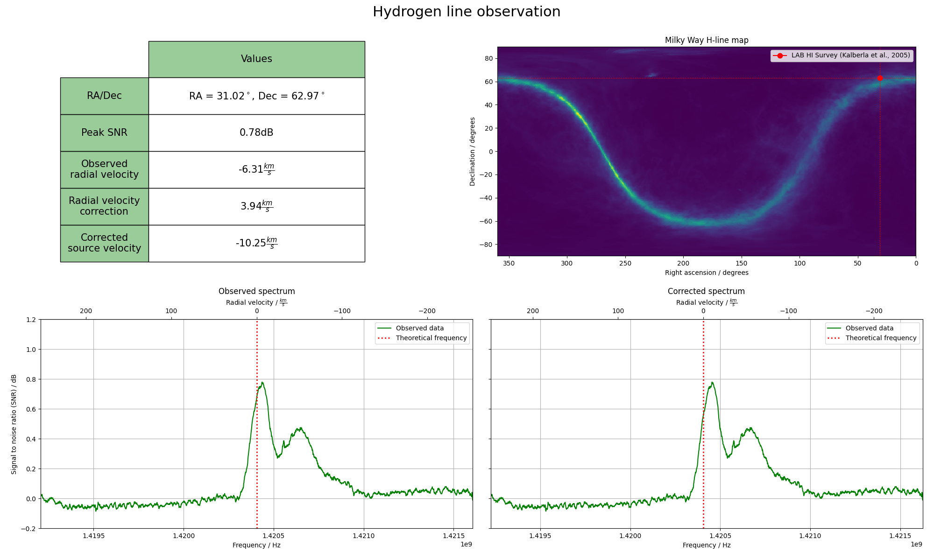Click the Observed radial velocity label cell
Viewport: 934px width, 560px height.
(104, 169)
